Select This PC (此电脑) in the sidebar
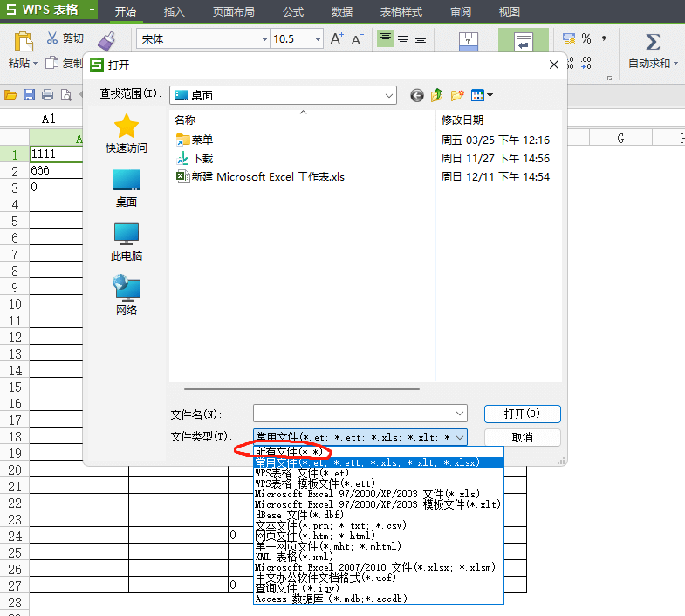685x616 pixels. point(127,242)
